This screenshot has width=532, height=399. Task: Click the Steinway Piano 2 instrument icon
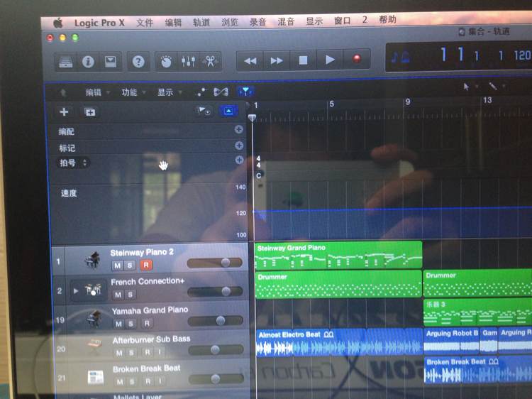92,261
